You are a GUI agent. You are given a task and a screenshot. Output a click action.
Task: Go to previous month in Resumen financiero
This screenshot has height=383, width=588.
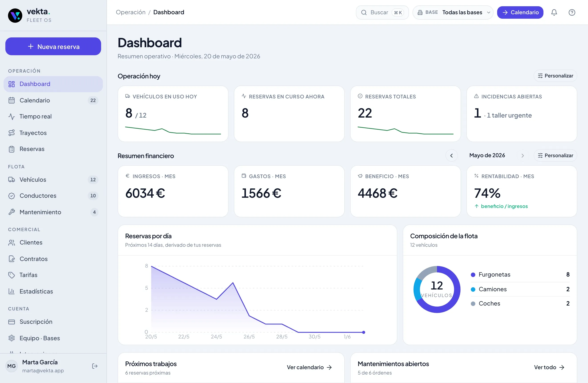451,155
